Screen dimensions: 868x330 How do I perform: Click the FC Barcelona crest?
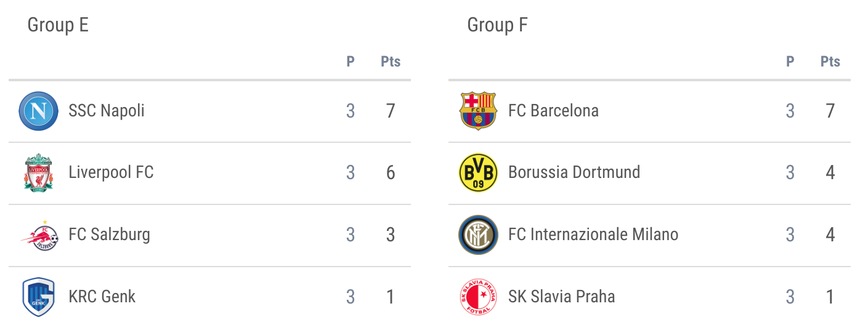pyautogui.click(x=478, y=111)
